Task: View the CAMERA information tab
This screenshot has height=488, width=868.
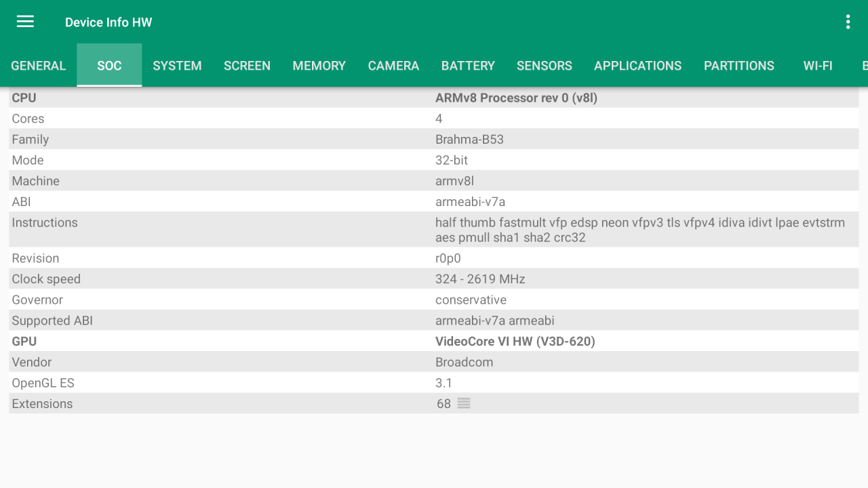Action: [393, 65]
